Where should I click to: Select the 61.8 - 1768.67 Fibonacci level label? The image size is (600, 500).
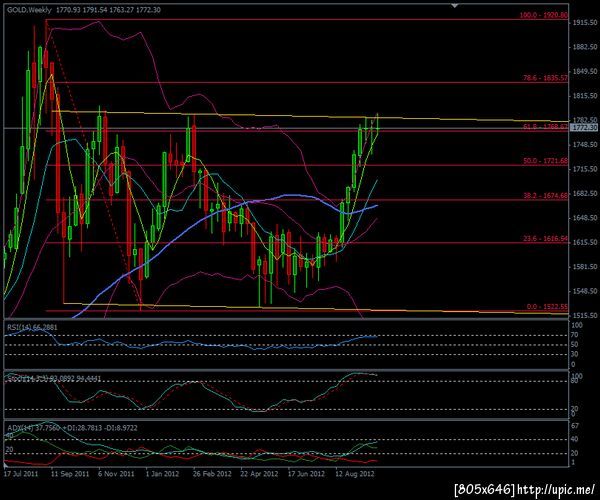[545, 126]
